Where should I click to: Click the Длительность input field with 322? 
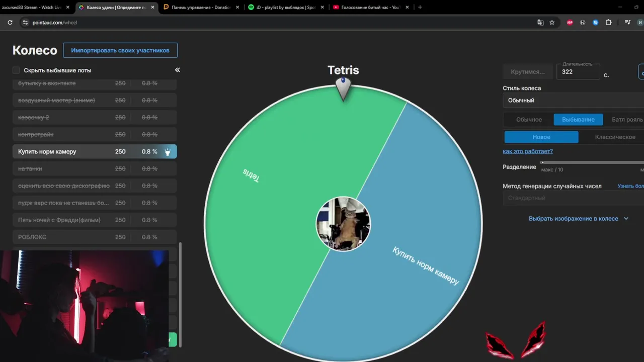coord(578,72)
